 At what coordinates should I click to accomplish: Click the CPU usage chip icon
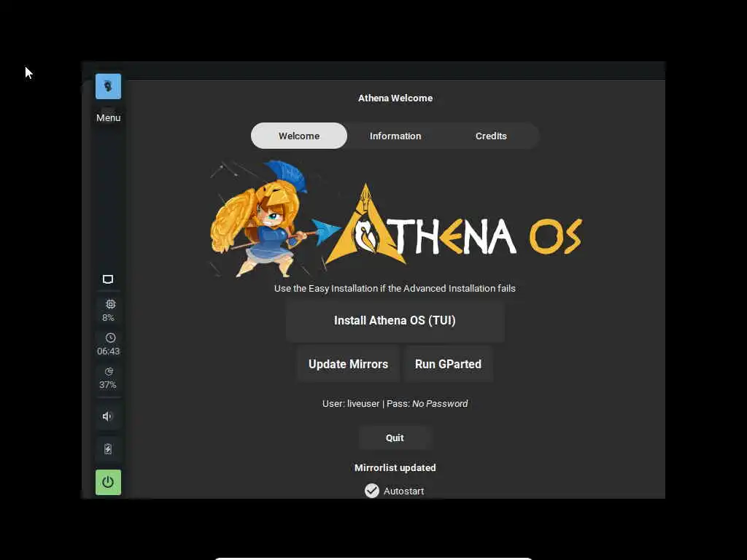pyautogui.click(x=111, y=304)
